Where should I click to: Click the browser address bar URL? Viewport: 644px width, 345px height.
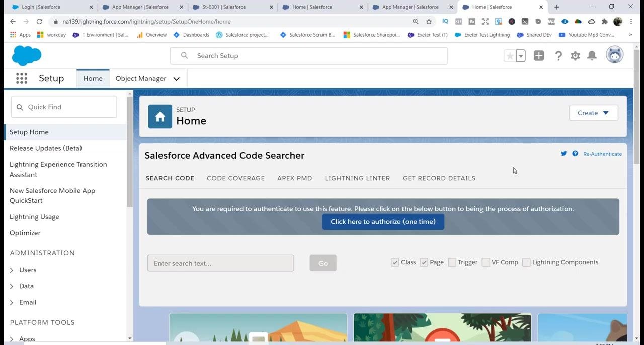(x=146, y=22)
